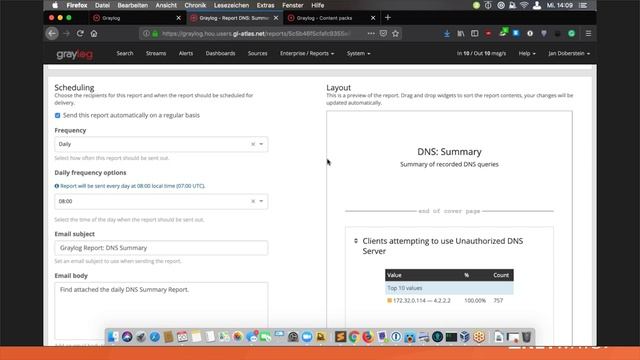Launch Siri from the dock
The image size is (640, 360).
coord(127,337)
